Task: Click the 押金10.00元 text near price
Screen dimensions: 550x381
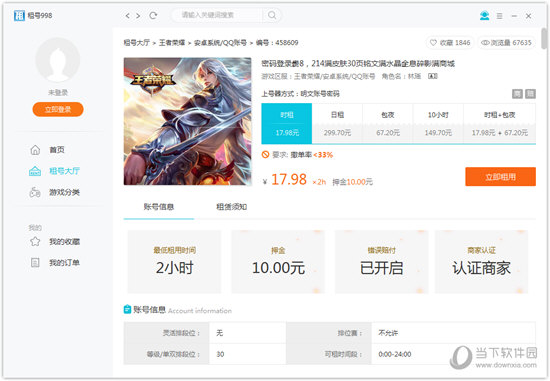Action: (353, 182)
